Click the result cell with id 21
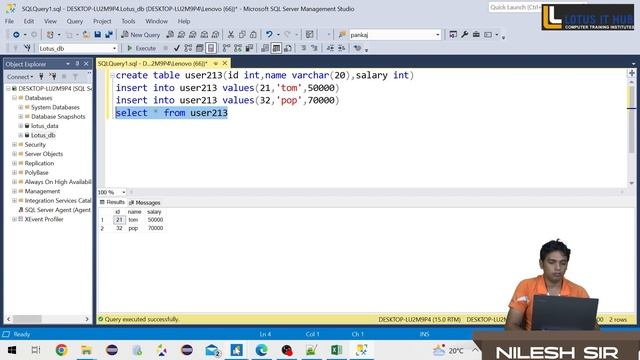Screen dimensions: 640x360 tap(119, 220)
